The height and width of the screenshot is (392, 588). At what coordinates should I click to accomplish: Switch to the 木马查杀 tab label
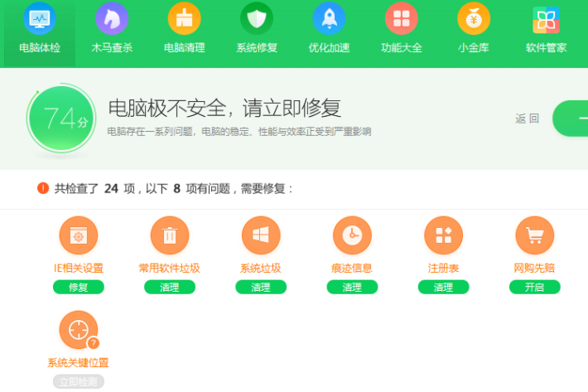[x=112, y=47]
